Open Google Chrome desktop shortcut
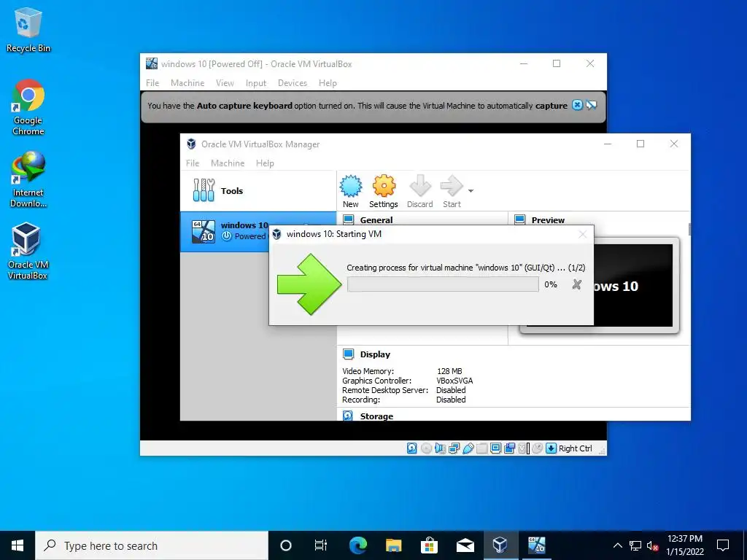The width and height of the screenshot is (747, 560). (x=28, y=108)
